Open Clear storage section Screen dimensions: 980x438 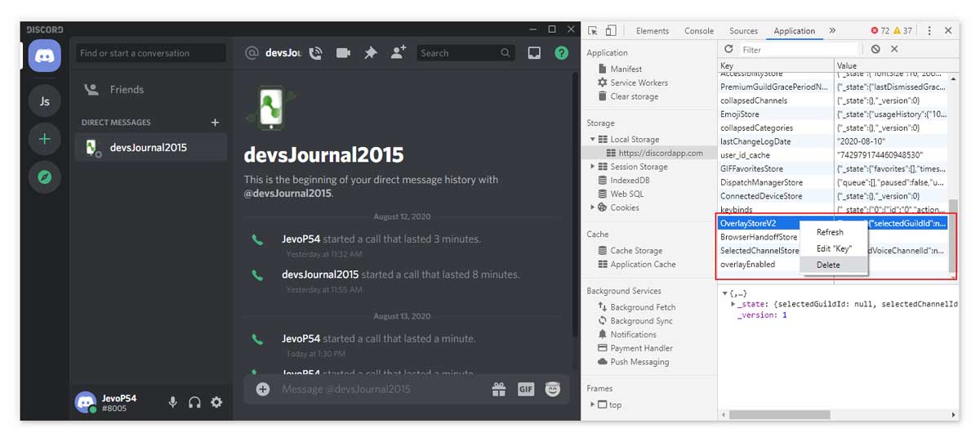635,96
